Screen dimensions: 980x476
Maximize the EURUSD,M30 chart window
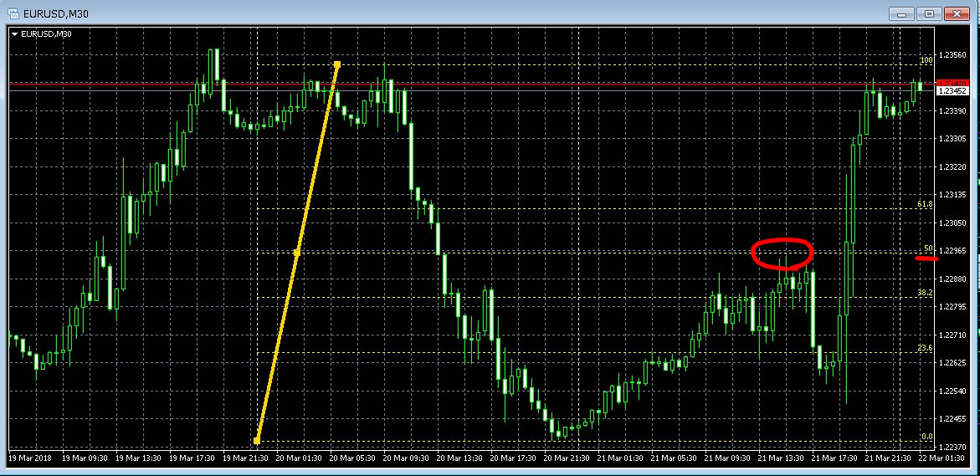coord(929,13)
